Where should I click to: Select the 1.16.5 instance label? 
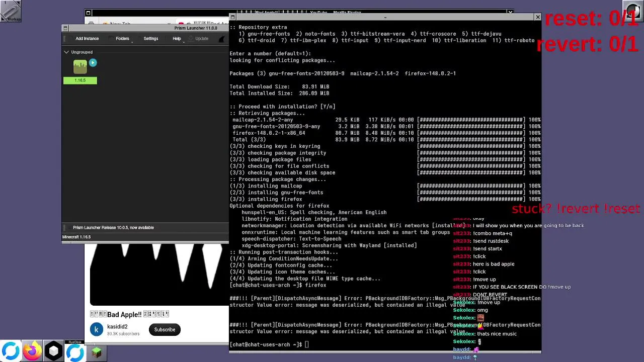80,80
